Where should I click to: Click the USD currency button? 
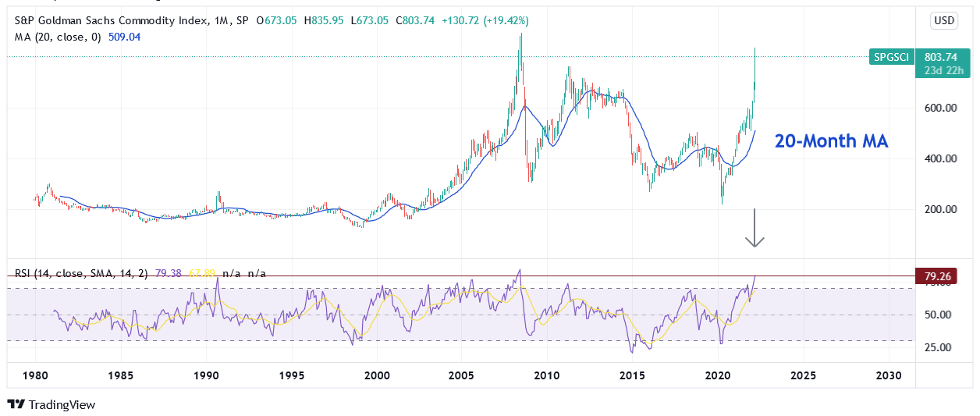(x=943, y=21)
